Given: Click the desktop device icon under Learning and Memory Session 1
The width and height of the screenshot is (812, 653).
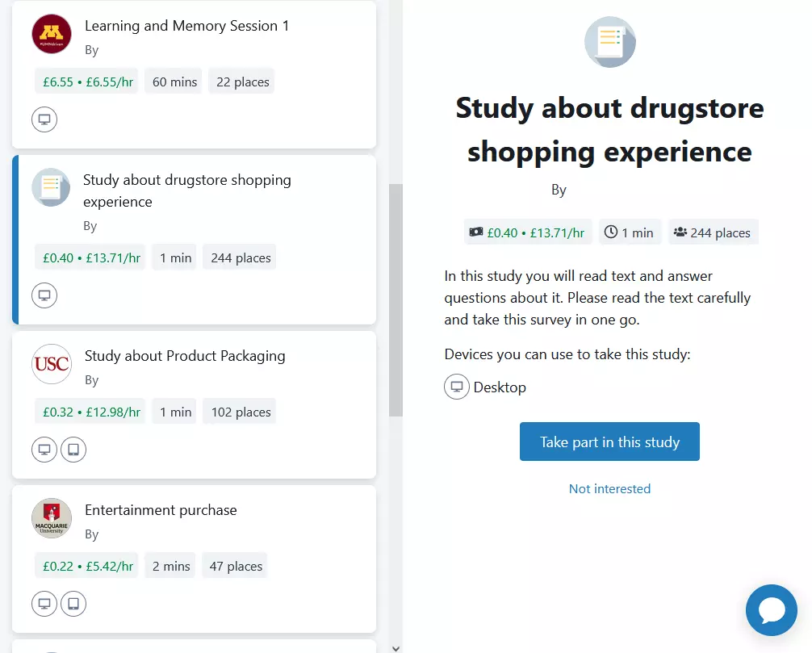Looking at the screenshot, I should pos(44,119).
